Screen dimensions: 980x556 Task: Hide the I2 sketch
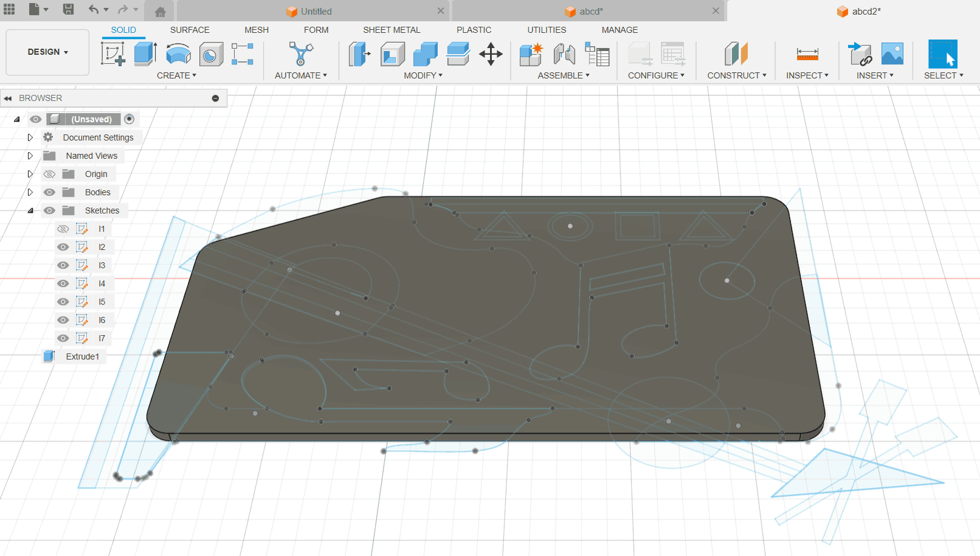(63, 247)
